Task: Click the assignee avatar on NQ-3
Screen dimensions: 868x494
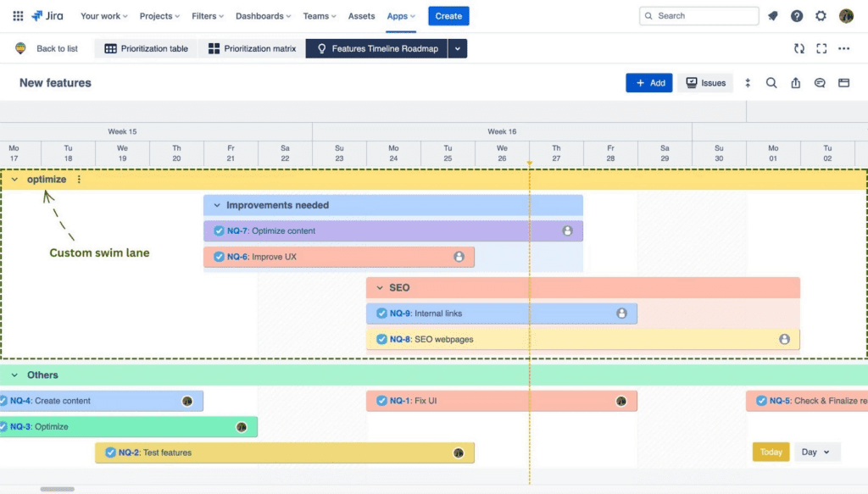Action: (x=242, y=427)
